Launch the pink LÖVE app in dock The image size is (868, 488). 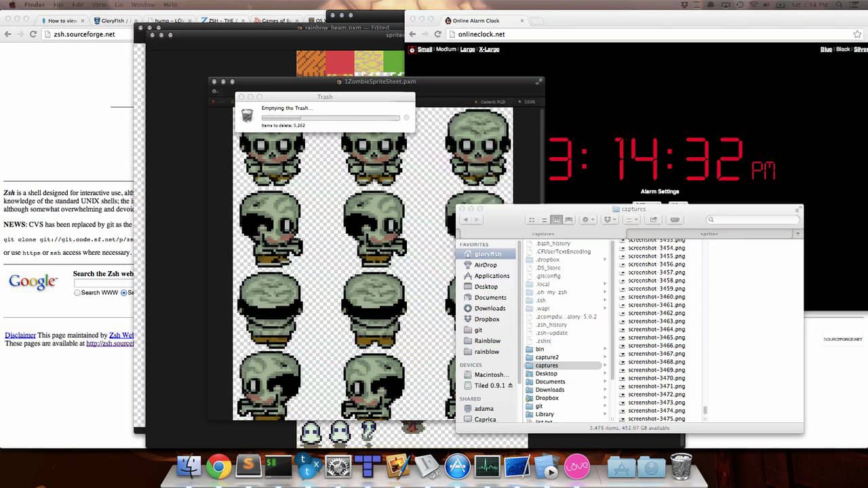point(576,466)
